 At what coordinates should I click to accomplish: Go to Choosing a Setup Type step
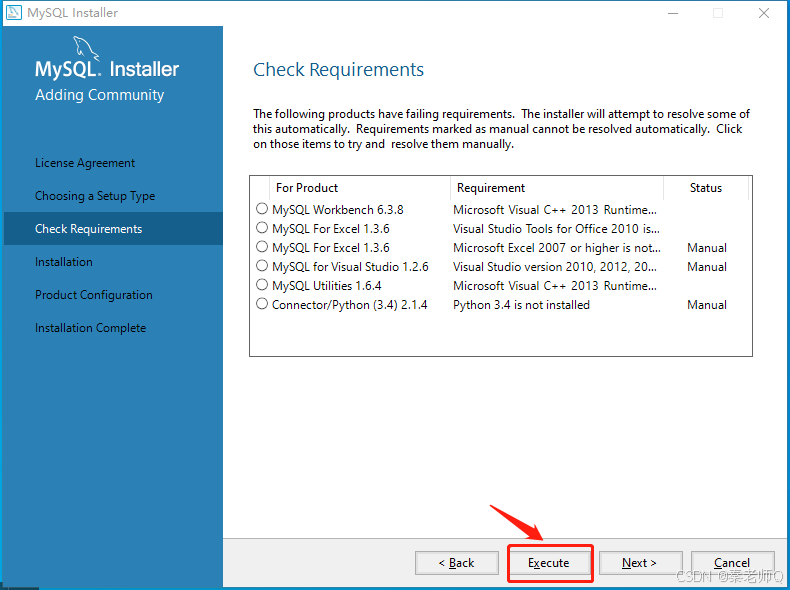tap(95, 196)
